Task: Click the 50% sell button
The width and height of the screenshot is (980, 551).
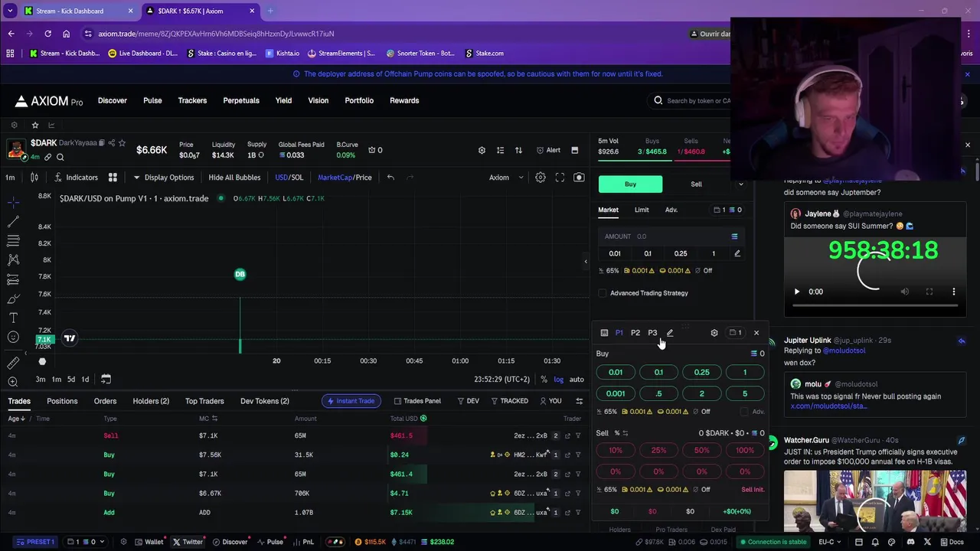Action: pos(701,451)
